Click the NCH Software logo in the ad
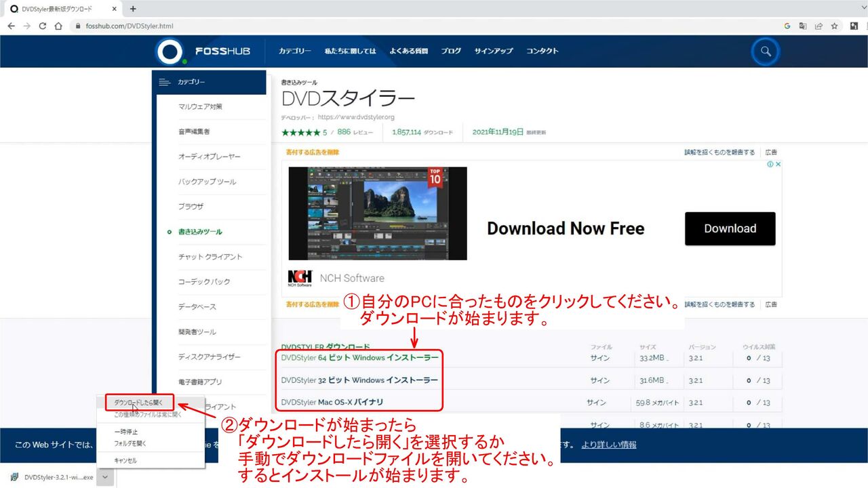This screenshot has width=868, height=488. tap(300, 278)
